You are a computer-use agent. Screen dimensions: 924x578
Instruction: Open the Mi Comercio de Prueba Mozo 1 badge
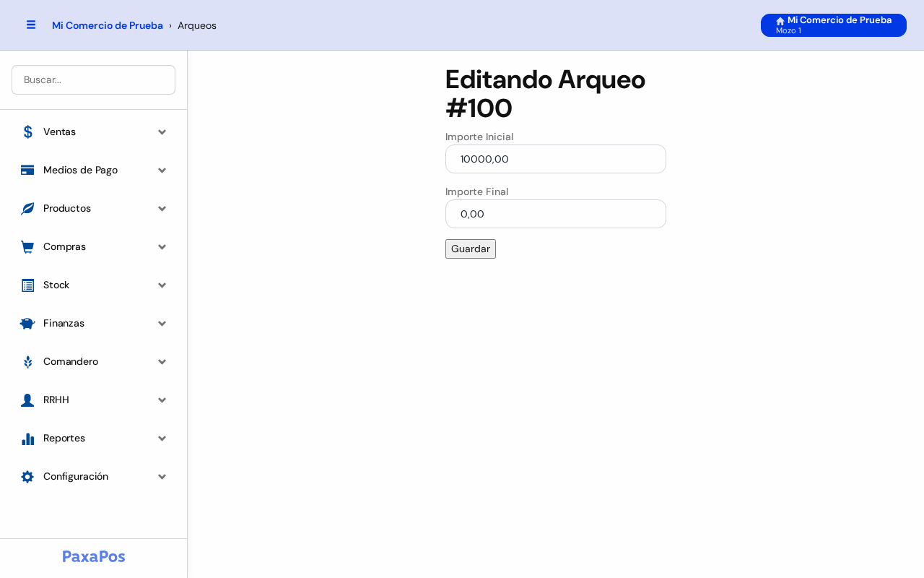pos(834,25)
